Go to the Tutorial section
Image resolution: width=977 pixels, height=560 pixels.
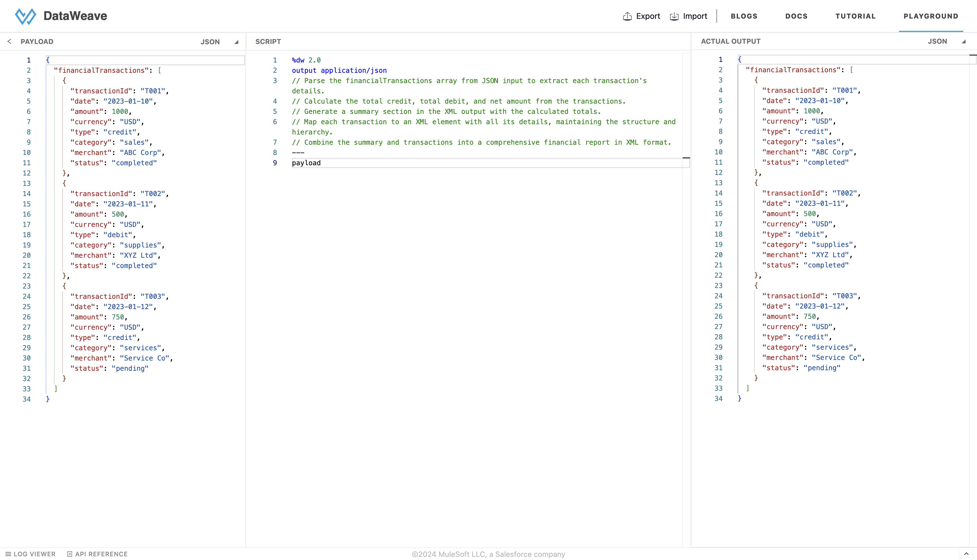point(855,16)
